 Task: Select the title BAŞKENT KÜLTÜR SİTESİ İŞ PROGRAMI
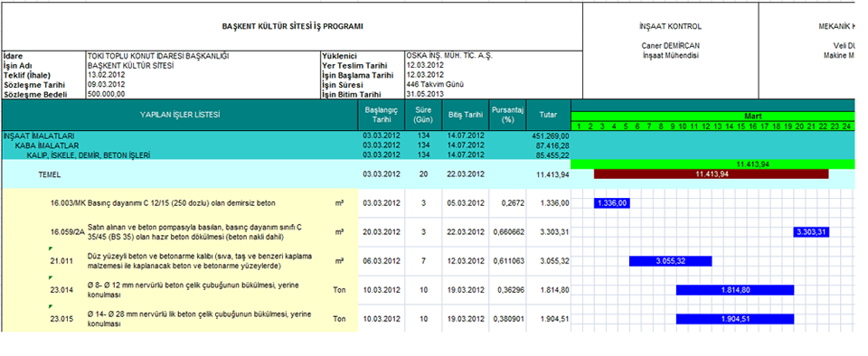[x=292, y=26]
